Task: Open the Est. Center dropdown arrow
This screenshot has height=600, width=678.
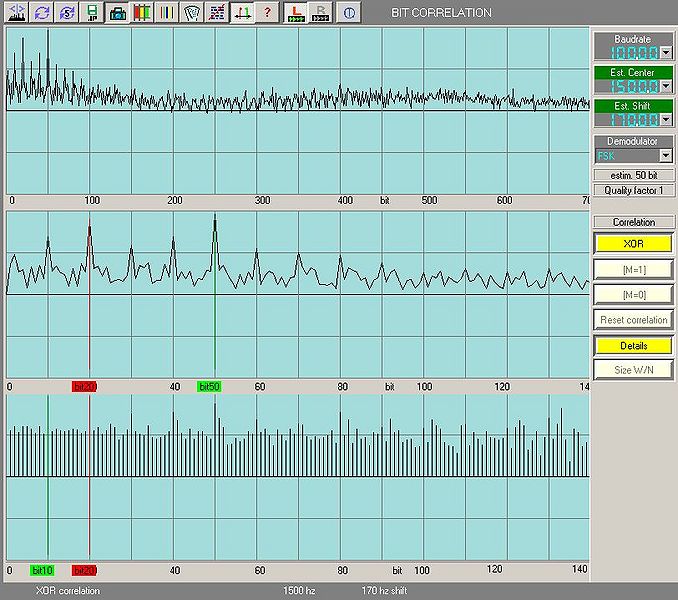Action: point(666,86)
